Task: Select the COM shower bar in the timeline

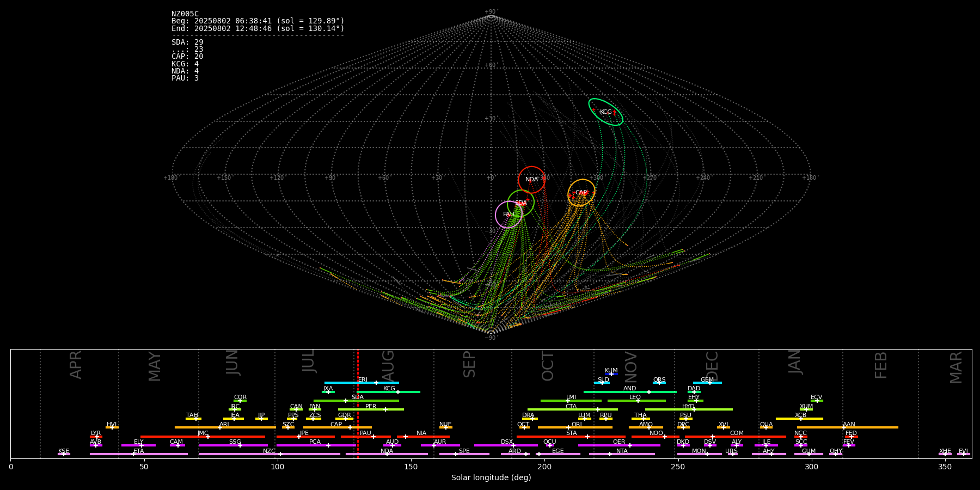Action: [736, 436]
